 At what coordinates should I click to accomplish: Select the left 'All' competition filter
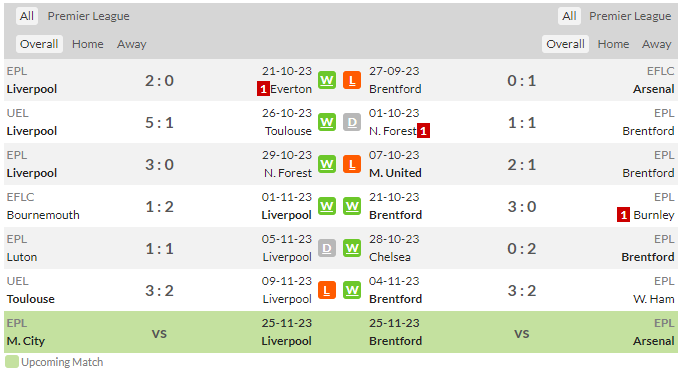tap(26, 16)
